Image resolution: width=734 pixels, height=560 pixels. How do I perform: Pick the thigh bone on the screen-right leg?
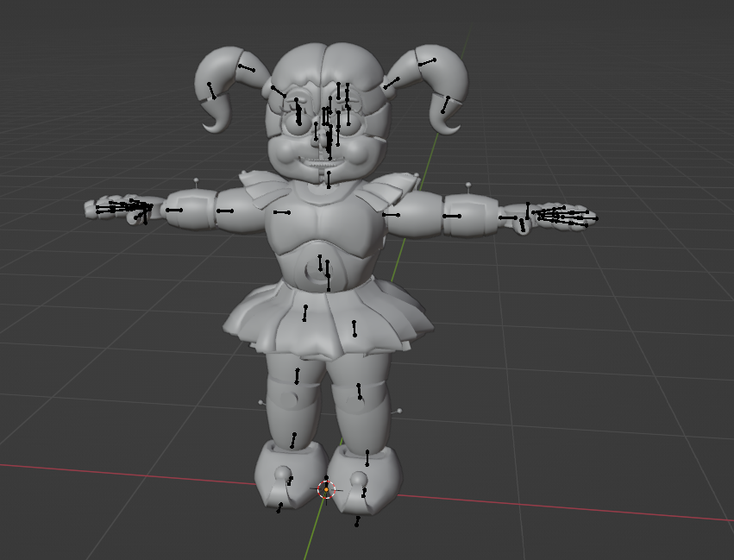coord(359,392)
